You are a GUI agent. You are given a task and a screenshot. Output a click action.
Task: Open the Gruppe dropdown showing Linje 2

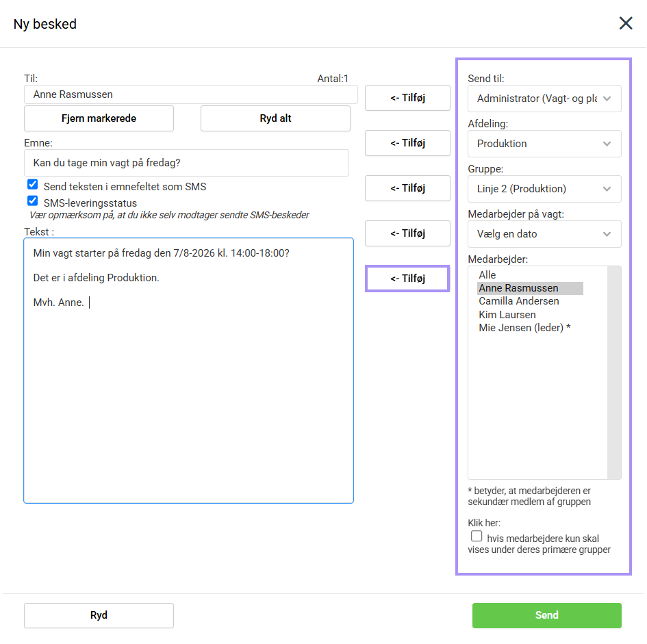(544, 189)
